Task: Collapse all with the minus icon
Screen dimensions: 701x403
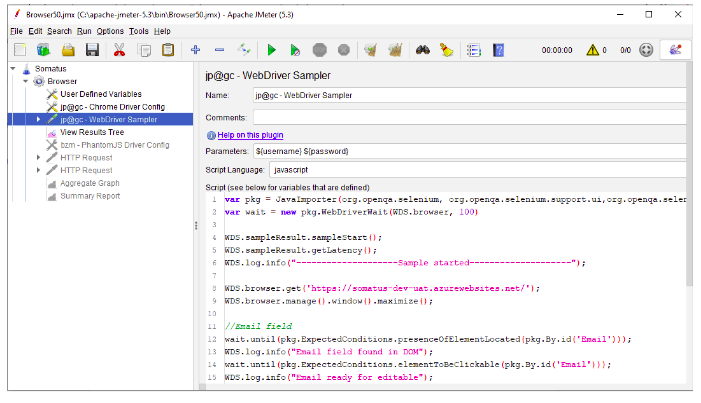Action: coord(220,50)
